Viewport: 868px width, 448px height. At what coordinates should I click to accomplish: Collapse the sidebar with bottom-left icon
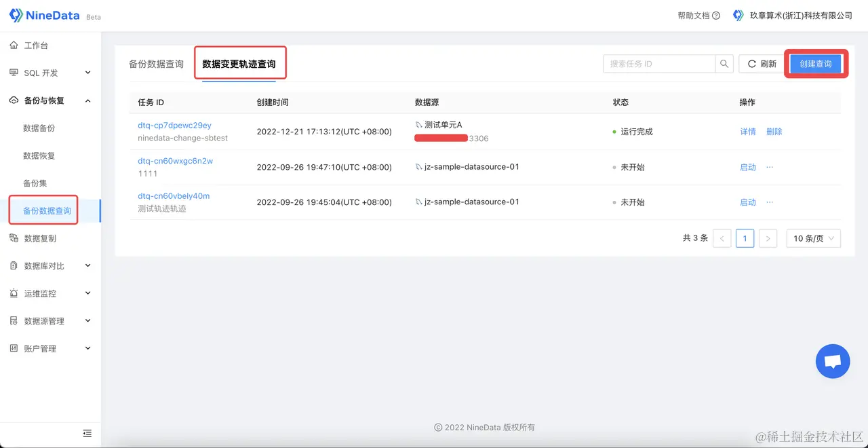(x=87, y=433)
